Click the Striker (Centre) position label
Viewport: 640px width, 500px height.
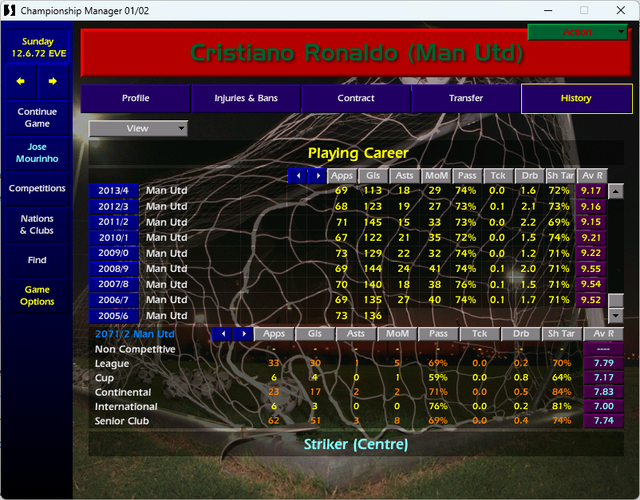tap(356, 444)
